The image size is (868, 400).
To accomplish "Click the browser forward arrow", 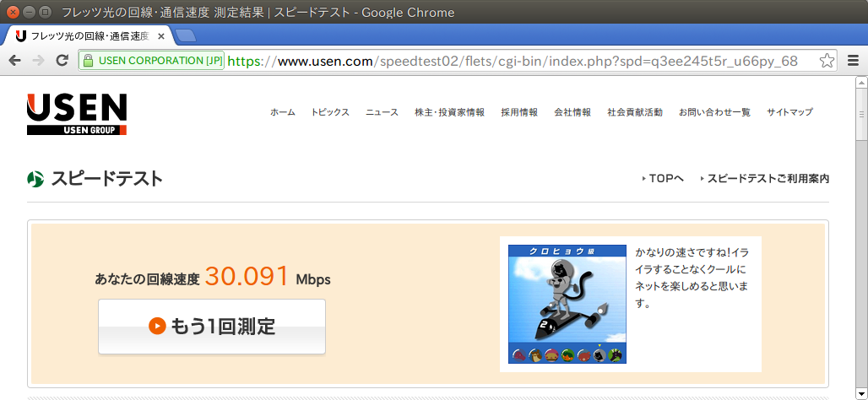I will [38, 60].
